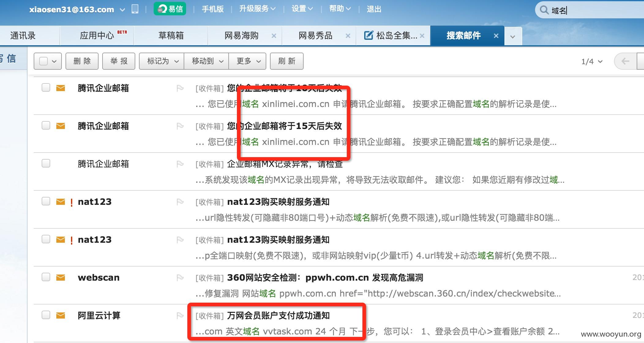Image resolution: width=644 pixels, height=343 pixels.
Task: Select the first nat123 email checkbox
Action: [46, 201]
